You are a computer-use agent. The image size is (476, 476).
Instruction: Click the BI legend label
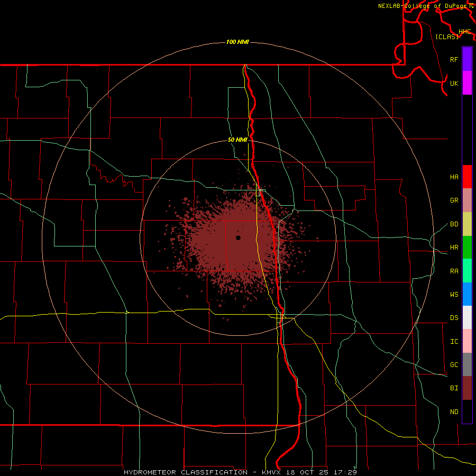pos(454,388)
